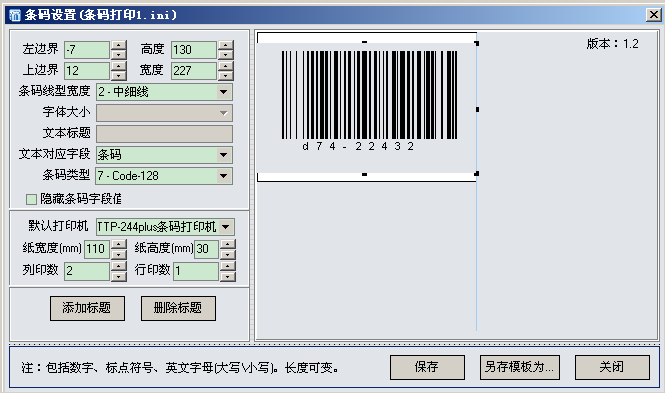Click the 添加标题 button

87,308
